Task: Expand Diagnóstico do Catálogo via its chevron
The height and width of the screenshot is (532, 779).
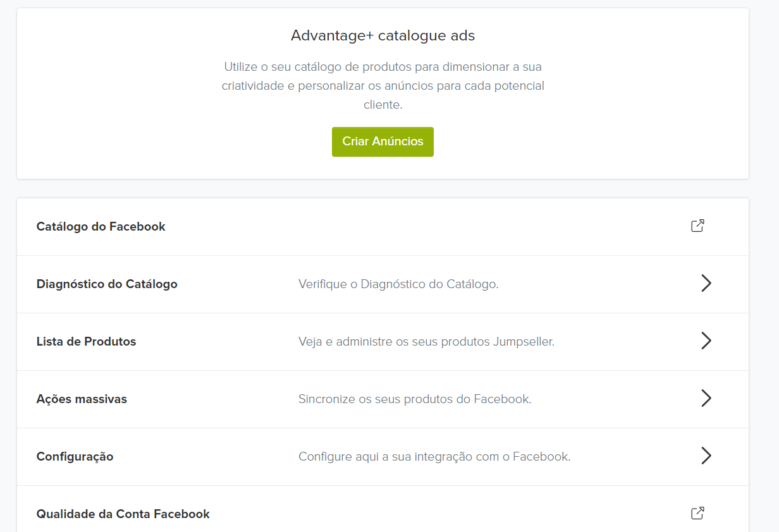Action: point(706,284)
